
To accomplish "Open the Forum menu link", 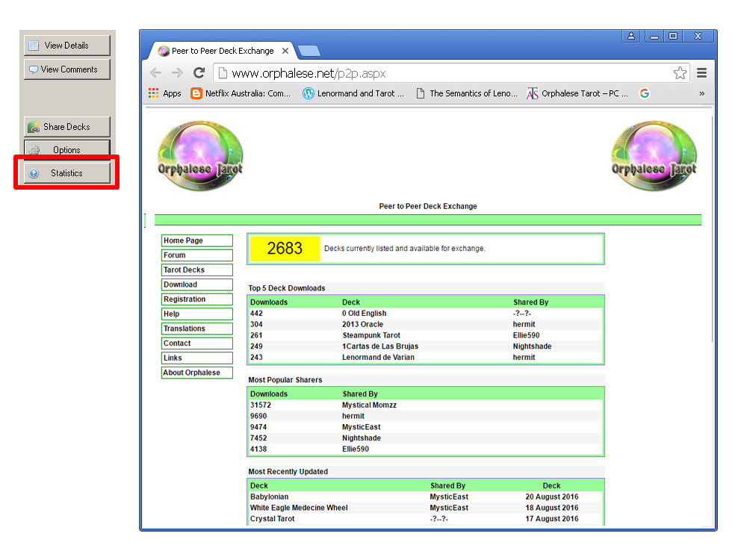I will (196, 255).
